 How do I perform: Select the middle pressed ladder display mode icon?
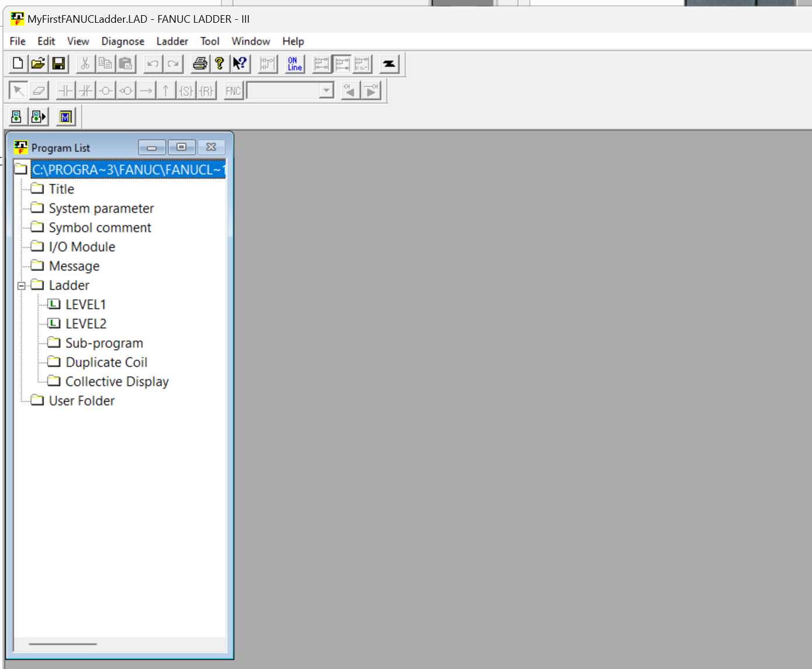pyautogui.click(x=342, y=64)
